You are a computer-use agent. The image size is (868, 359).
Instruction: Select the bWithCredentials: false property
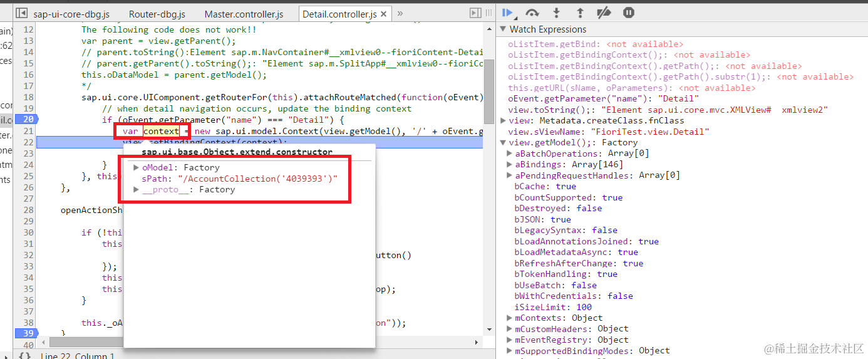point(573,296)
